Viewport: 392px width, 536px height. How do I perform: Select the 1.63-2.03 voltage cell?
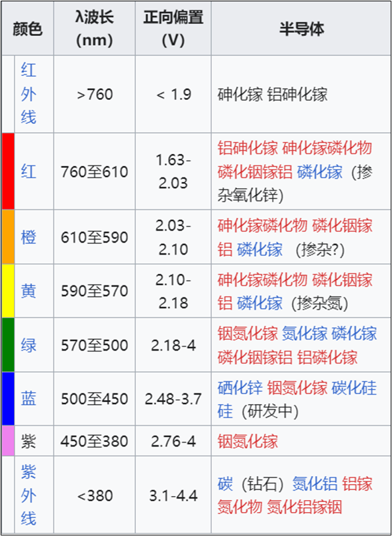[173, 171]
